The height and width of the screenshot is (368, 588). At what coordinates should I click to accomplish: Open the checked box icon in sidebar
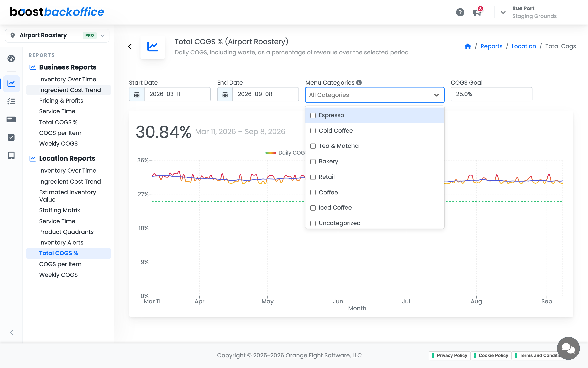[11, 137]
